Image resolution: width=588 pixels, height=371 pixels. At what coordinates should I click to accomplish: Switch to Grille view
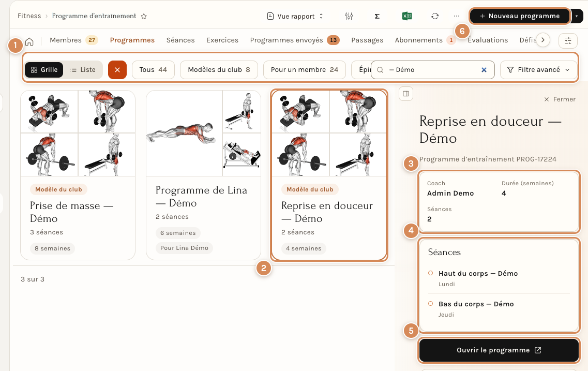coord(44,70)
